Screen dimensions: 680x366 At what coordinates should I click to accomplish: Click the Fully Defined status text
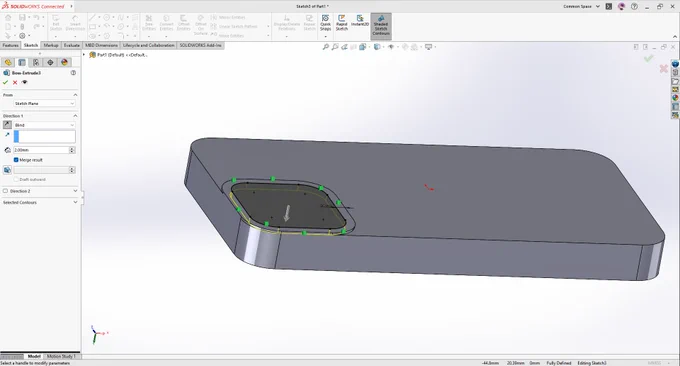click(x=559, y=363)
